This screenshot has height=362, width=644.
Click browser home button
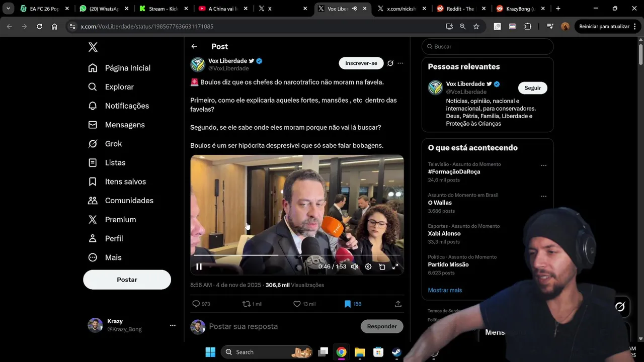tap(54, 26)
